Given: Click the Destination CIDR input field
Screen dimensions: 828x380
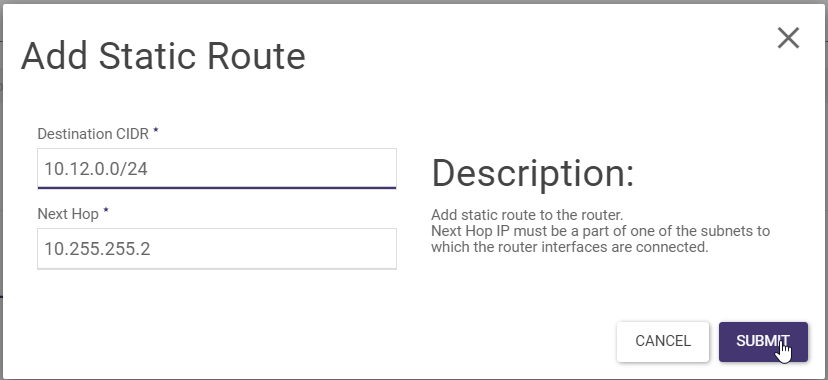Looking at the screenshot, I should tap(217, 168).
